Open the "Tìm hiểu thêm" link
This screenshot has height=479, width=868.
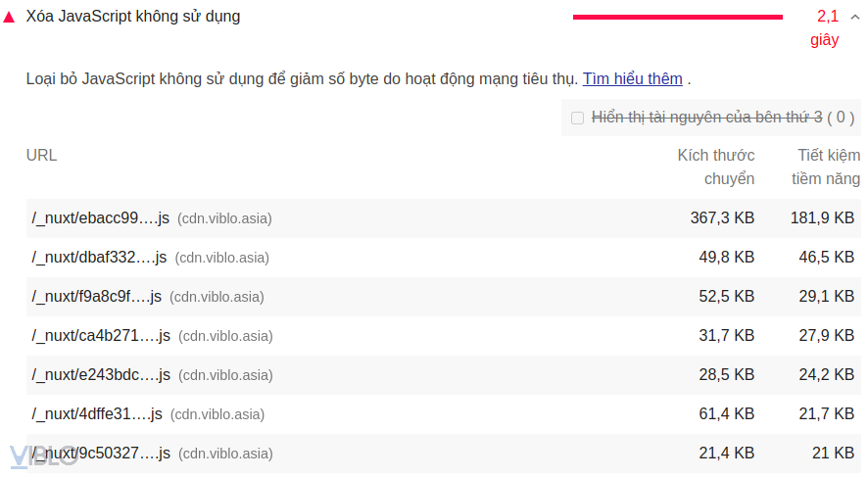point(632,79)
